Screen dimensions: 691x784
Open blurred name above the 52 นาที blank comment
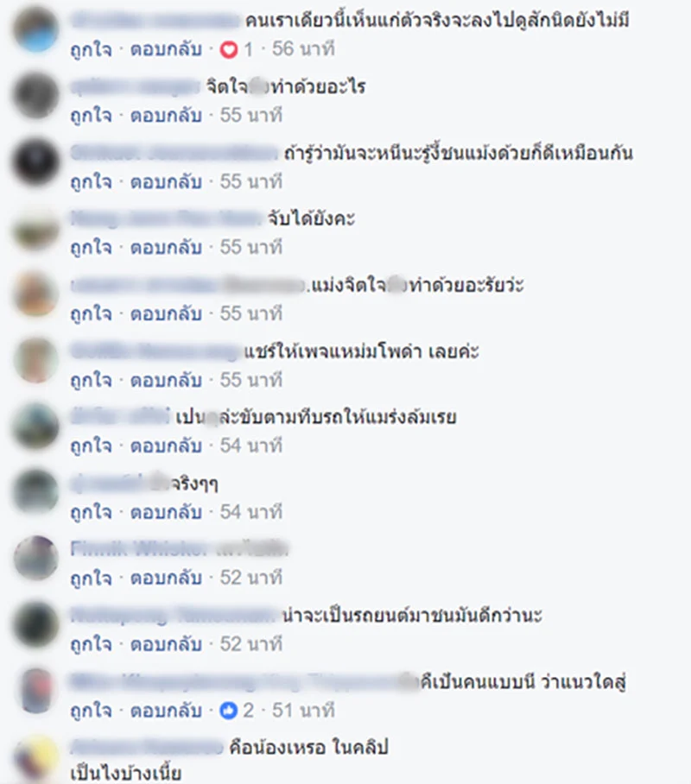coord(180,548)
